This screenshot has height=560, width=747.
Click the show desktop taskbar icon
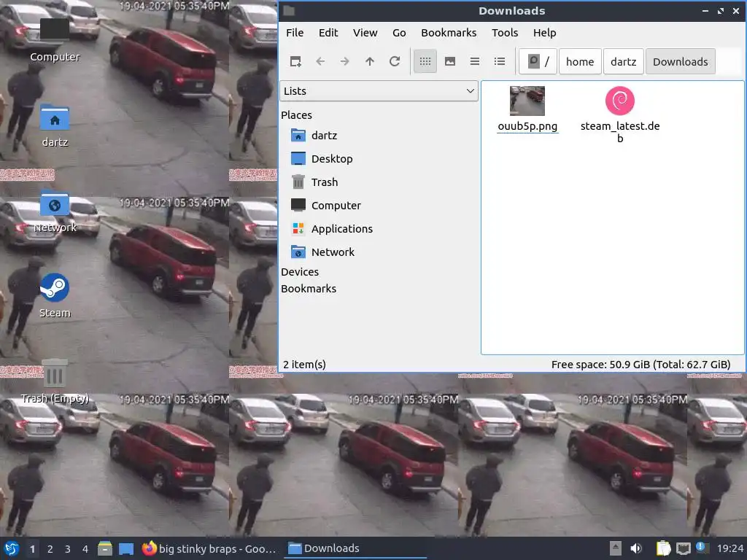coord(126,548)
